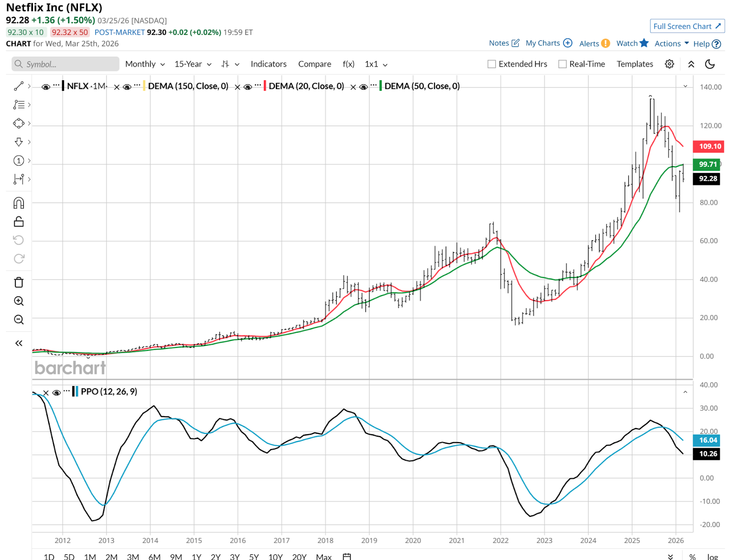
Task: Select the 5Y time range tab
Action: click(254, 556)
